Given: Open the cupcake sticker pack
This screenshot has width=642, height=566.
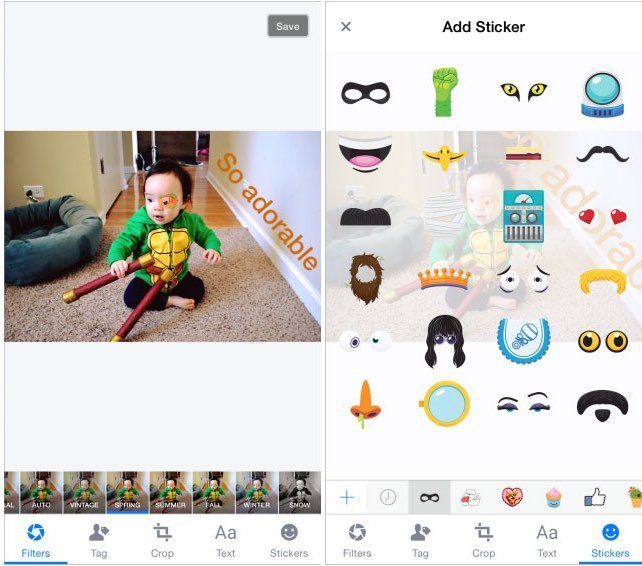Looking at the screenshot, I should (x=553, y=497).
